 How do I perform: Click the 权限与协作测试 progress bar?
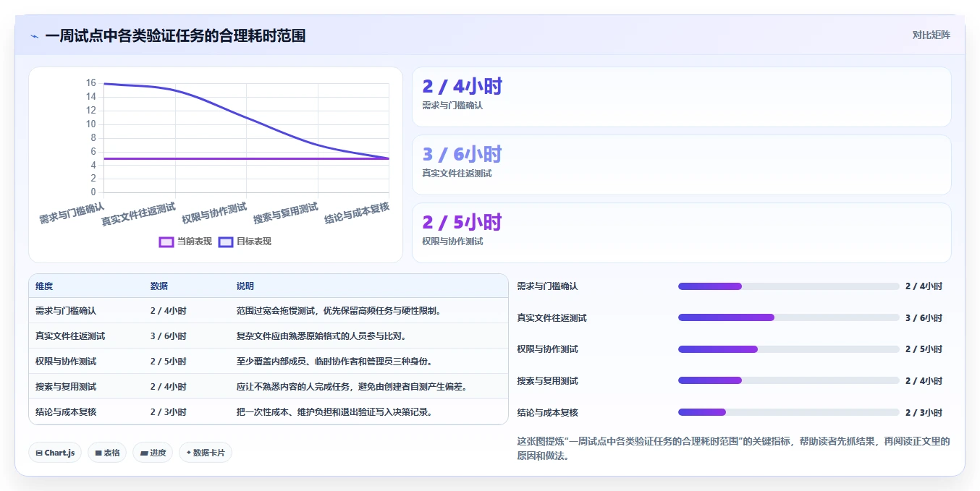click(x=788, y=349)
